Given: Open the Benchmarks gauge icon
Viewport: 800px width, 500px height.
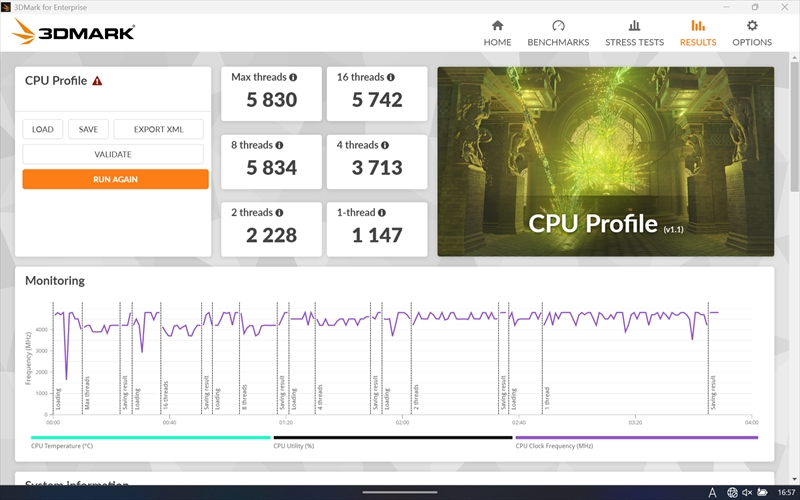Looking at the screenshot, I should (558, 26).
